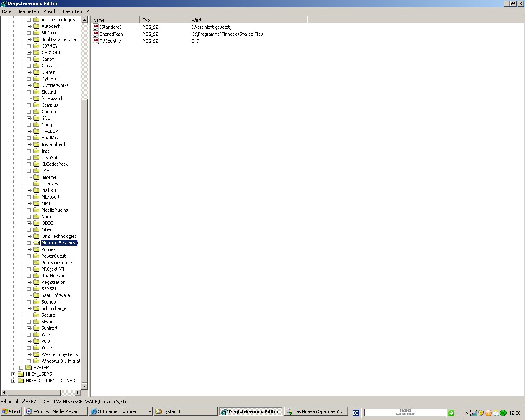The height and width of the screenshot is (420, 525).
Task: Click the orange round tray icon
Action: click(x=488, y=413)
